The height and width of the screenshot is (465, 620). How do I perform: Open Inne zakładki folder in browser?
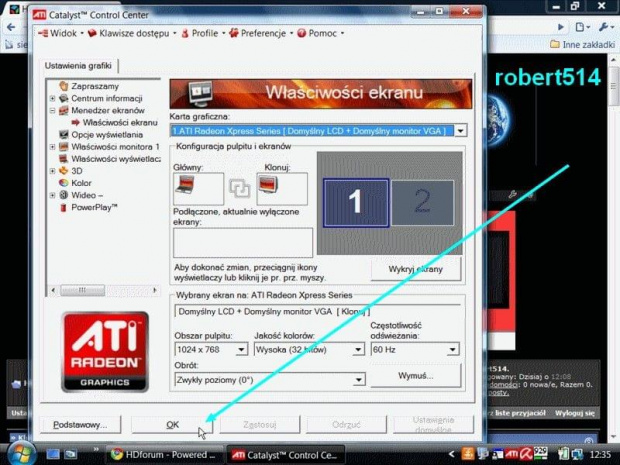(x=582, y=44)
